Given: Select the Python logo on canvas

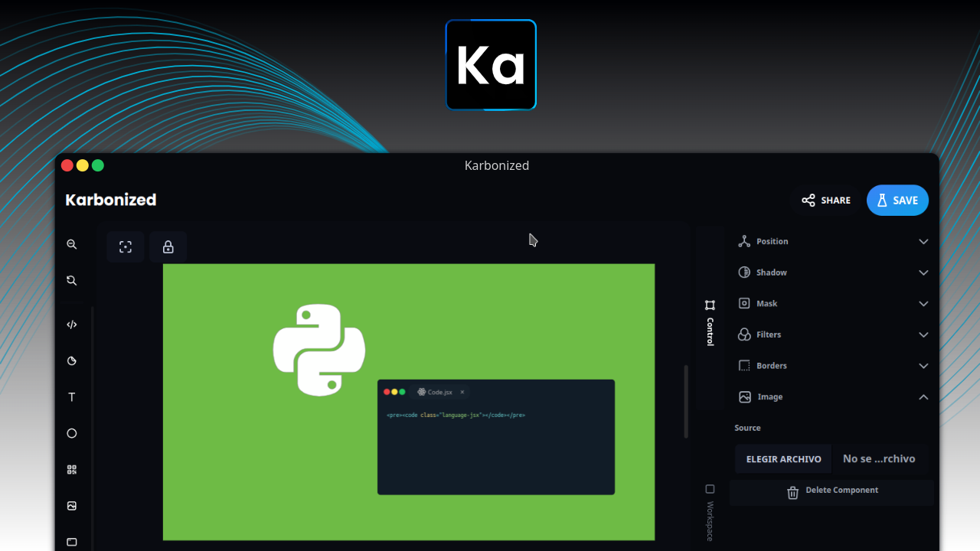Looking at the screenshot, I should pos(319,350).
